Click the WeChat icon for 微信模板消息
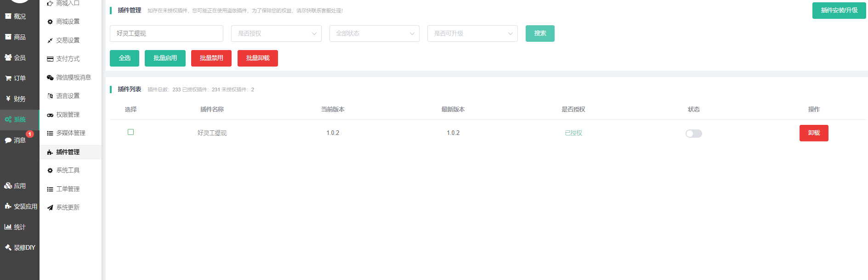Image resolution: width=868 pixels, height=280 pixels. tap(50, 78)
